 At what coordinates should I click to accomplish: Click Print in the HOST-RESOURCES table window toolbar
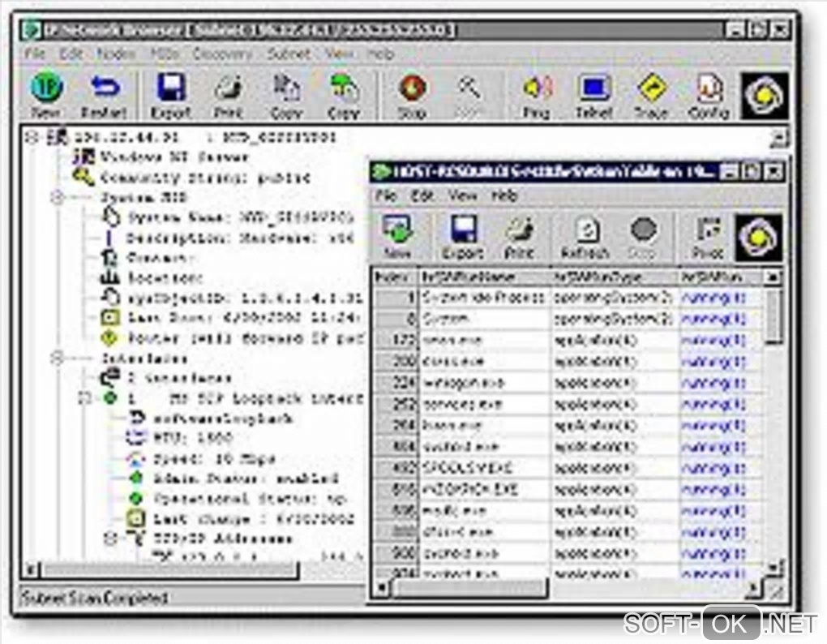[520, 237]
